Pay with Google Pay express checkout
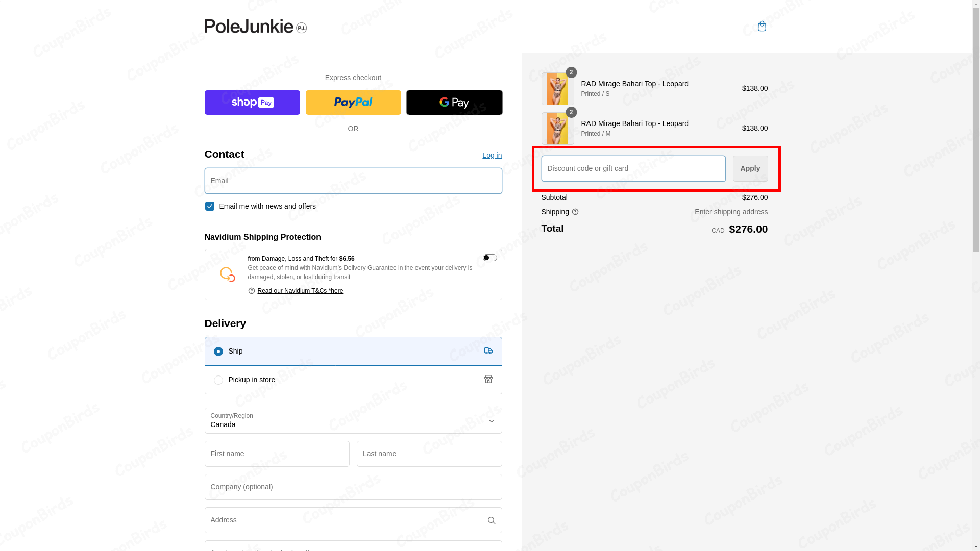Viewport: 980px width, 551px height. click(454, 103)
